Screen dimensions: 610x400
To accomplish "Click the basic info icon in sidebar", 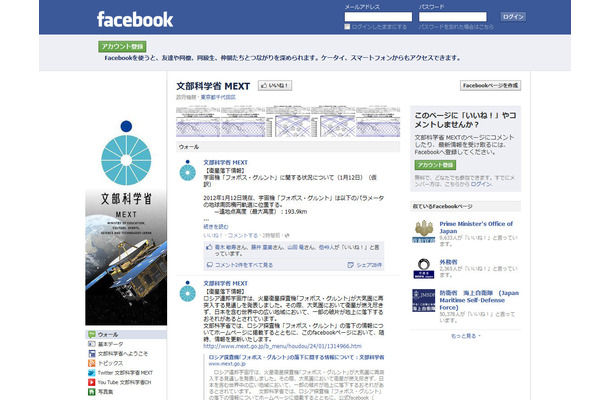I will pos(91,344).
